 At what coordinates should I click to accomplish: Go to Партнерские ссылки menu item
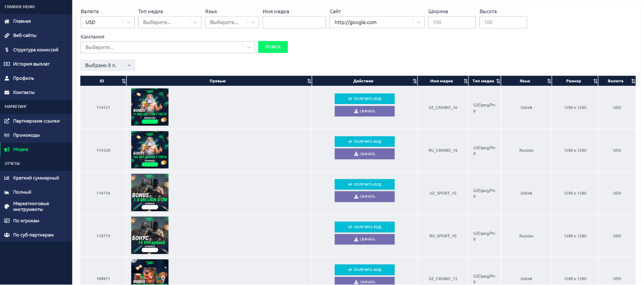click(36, 121)
